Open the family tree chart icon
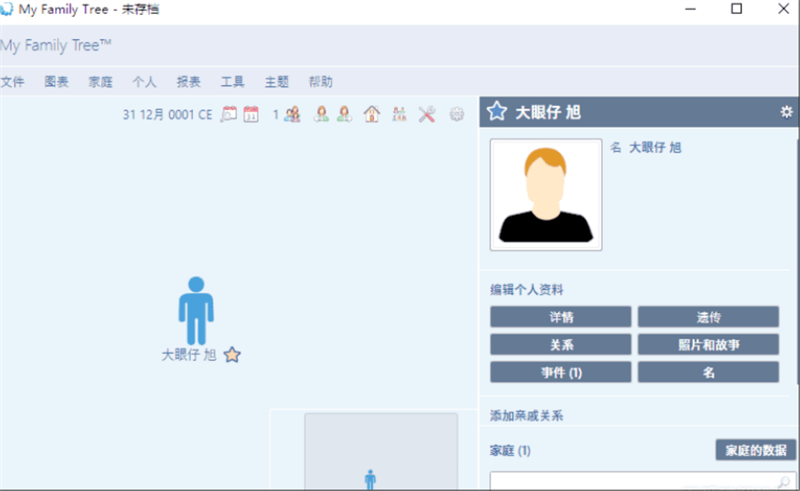The width and height of the screenshot is (800, 491). point(399,114)
